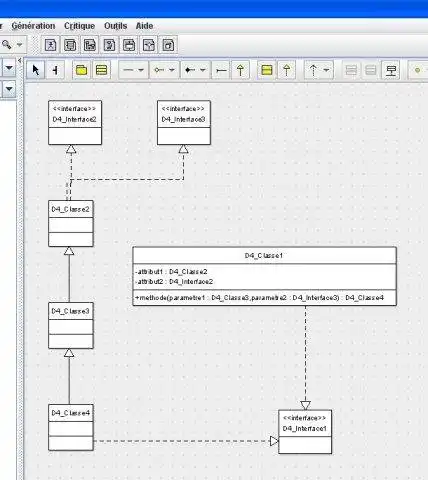Click the yellow dot icon at the toolbar end

[x=417, y=70]
